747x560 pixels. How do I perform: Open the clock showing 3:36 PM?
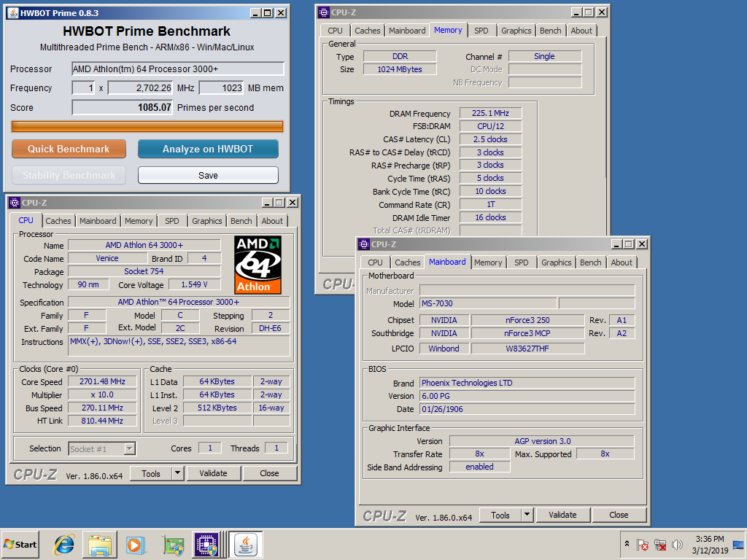(x=710, y=544)
